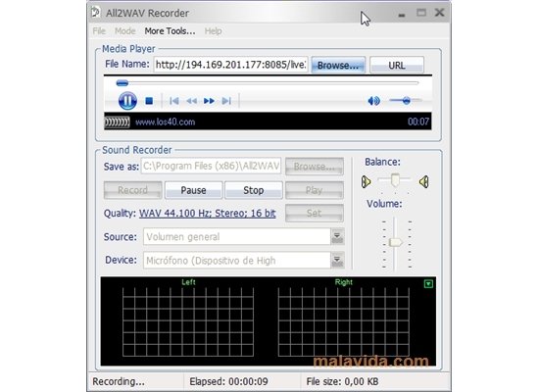Open the Help menu

213,31
